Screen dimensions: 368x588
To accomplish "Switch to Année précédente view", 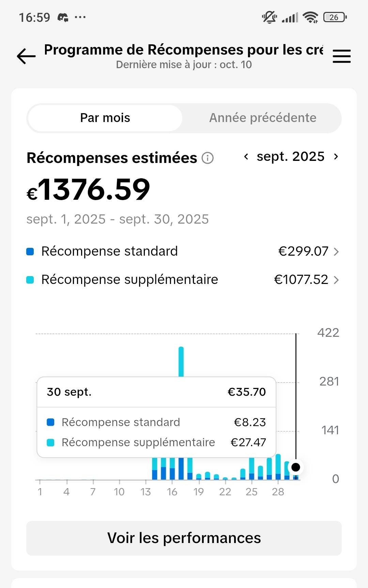I will (x=262, y=118).
